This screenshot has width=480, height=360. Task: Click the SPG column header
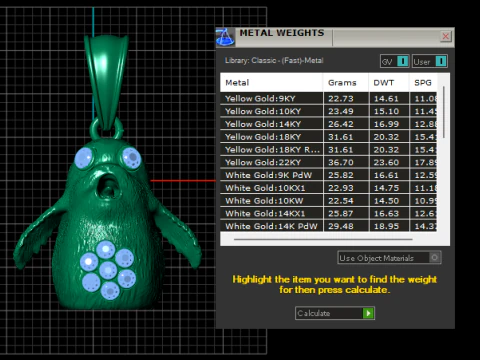[423, 83]
